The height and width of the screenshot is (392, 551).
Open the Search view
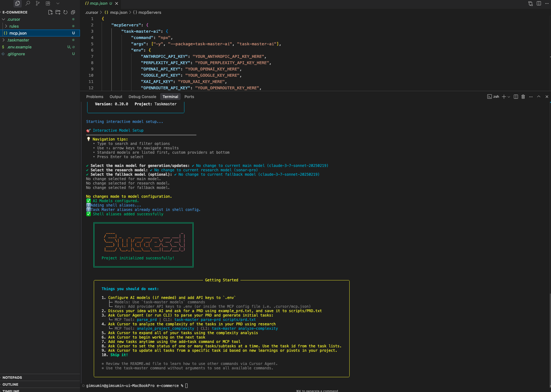(28, 3)
